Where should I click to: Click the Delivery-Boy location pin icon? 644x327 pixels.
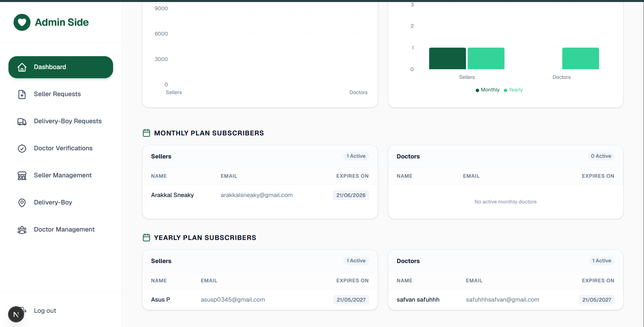[22, 203]
